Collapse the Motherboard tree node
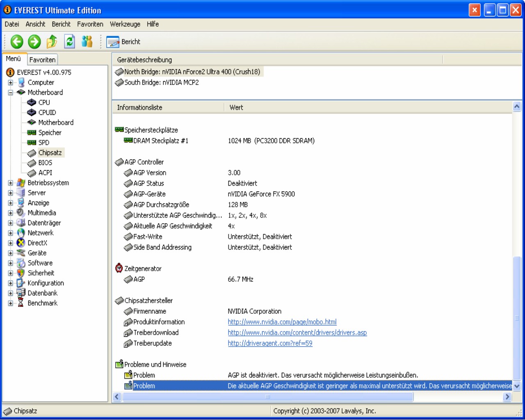525x420 pixels. 11,93
